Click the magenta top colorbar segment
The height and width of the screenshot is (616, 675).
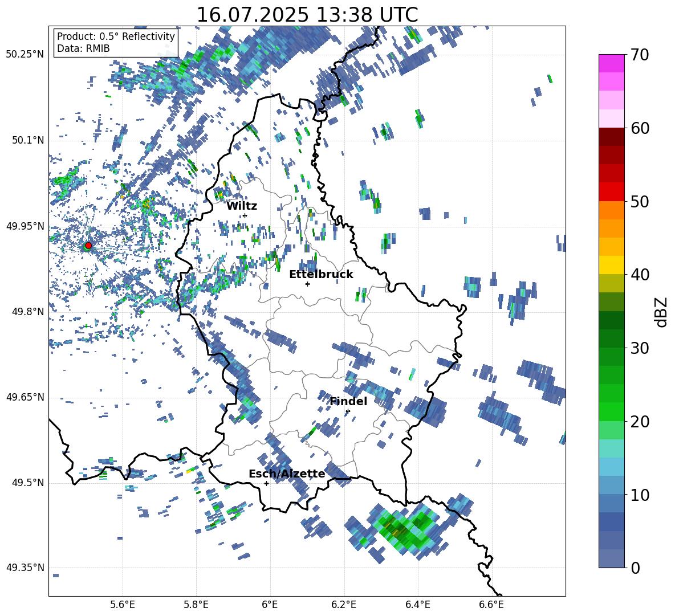pos(612,64)
